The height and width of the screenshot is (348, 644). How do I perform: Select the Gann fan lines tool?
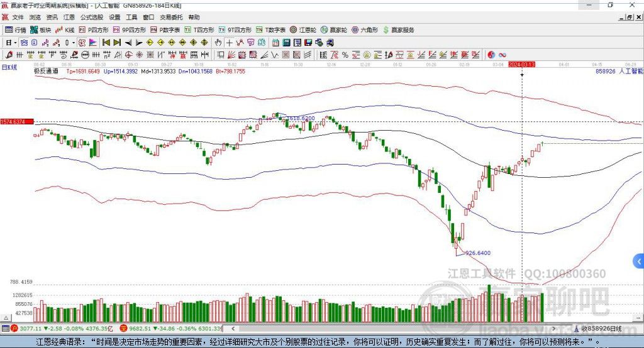pos(231,55)
